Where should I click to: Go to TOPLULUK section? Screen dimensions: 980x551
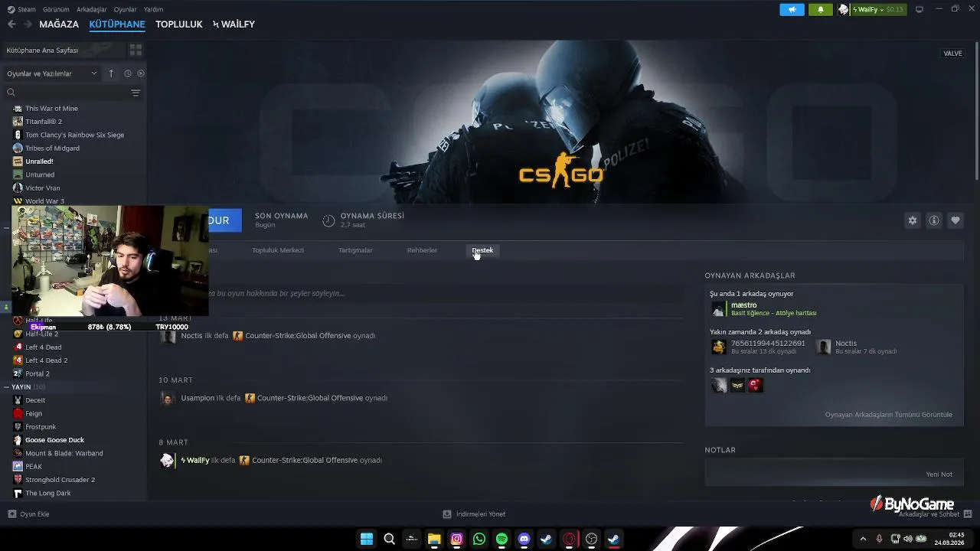pyautogui.click(x=179, y=24)
